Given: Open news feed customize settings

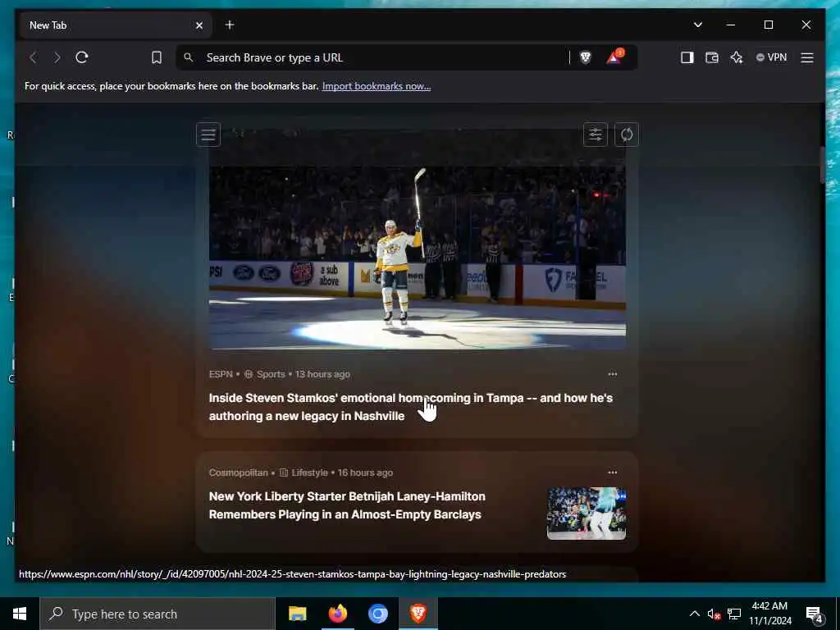Looking at the screenshot, I should coord(596,135).
